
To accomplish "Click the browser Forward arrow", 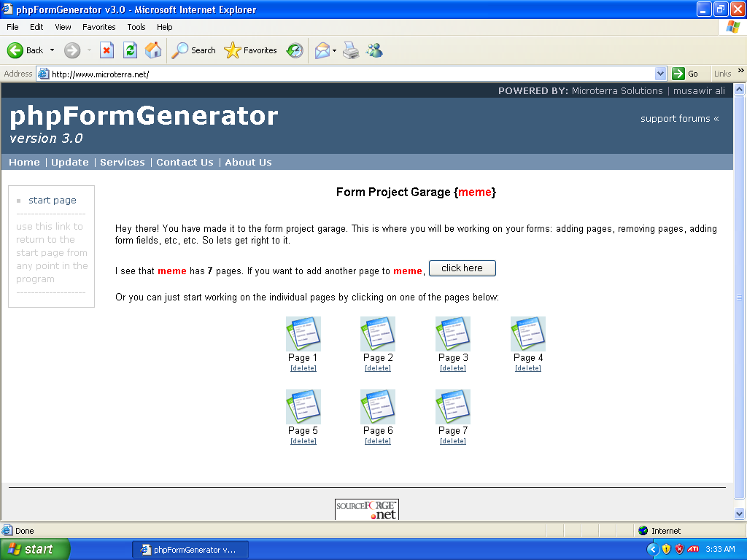I will pos(72,50).
